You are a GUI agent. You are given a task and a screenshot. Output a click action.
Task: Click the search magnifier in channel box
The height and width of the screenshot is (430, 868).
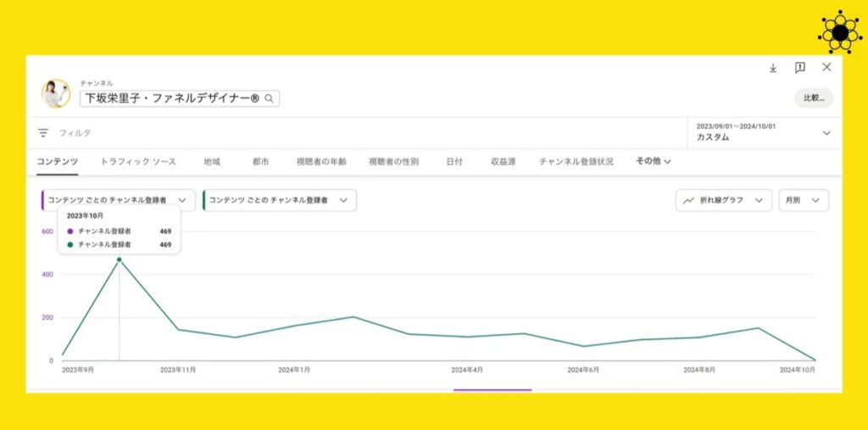tap(269, 99)
